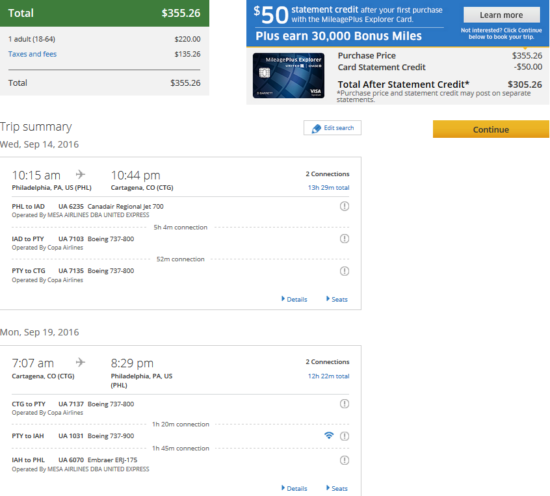The width and height of the screenshot is (550, 496).
Task: Click the Wi-Fi icon on UA 1031
Action: [x=329, y=435]
